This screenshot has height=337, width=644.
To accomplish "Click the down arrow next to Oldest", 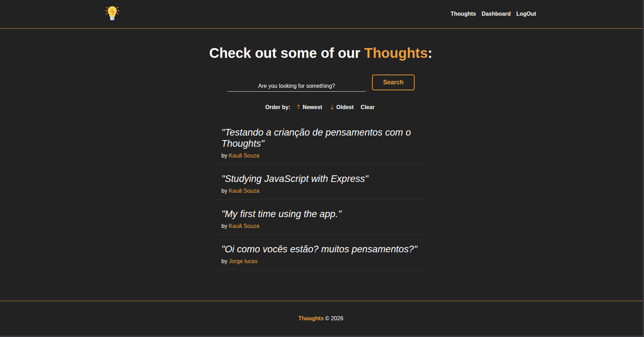I will (x=332, y=107).
